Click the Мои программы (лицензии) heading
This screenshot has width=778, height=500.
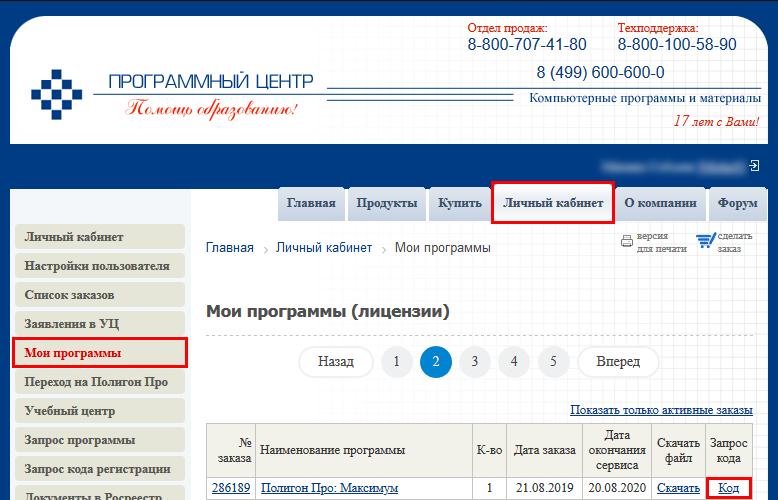(x=327, y=312)
